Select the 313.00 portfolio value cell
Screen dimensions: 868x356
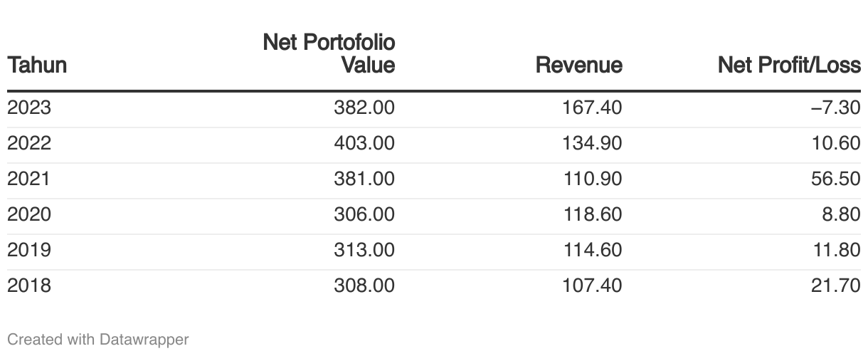pos(364,251)
